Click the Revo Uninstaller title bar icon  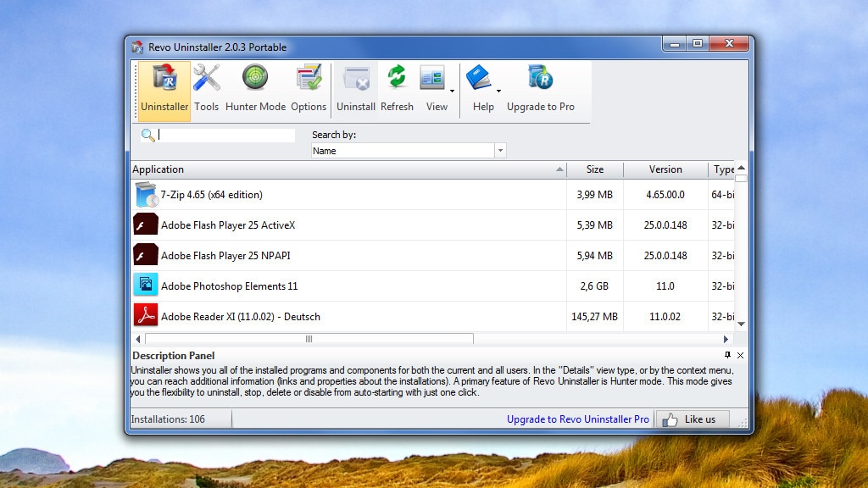point(137,47)
